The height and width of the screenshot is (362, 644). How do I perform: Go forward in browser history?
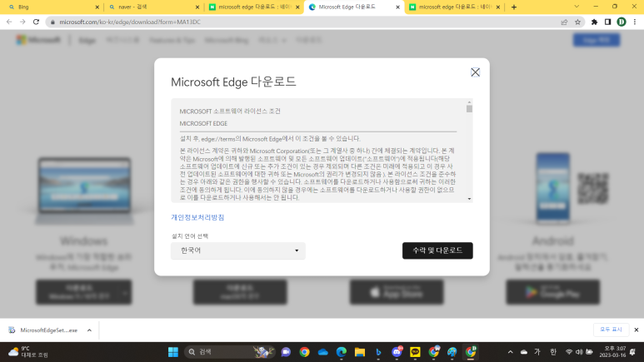[x=22, y=22]
